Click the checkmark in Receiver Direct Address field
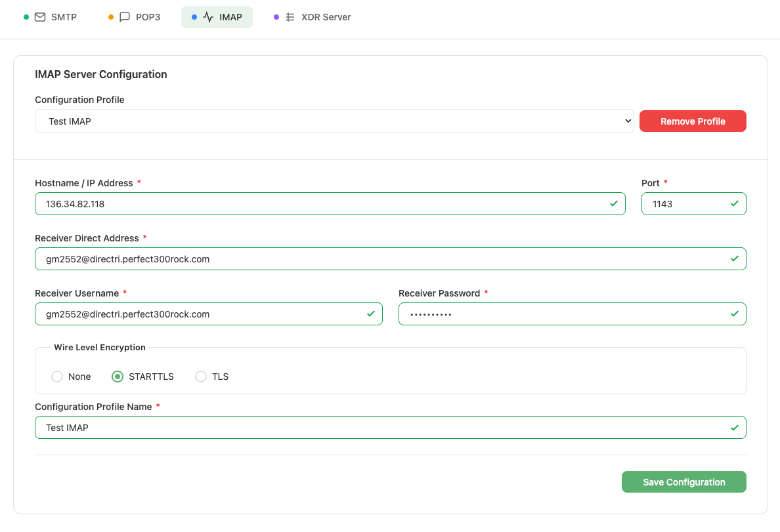 [735, 259]
